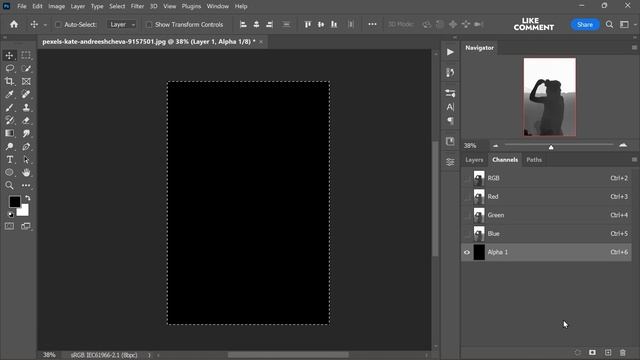
Task: Open the foreground color swatch
Action: point(15,202)
